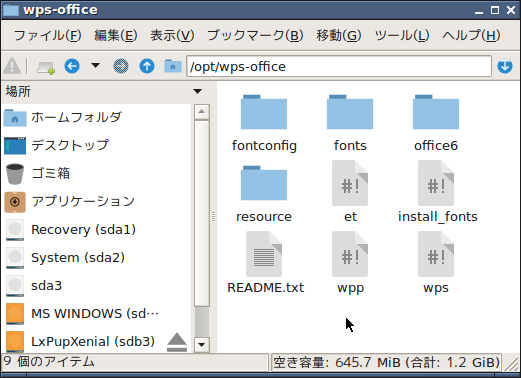The height and width of the screenshot is (378, 521).
Task: Open the ファイル(F) menu
Action: 48,35
